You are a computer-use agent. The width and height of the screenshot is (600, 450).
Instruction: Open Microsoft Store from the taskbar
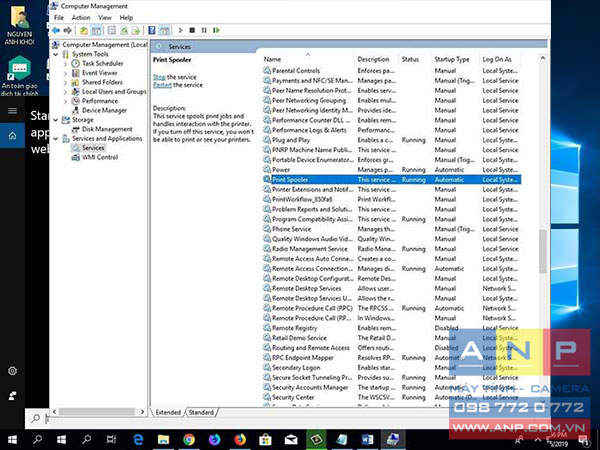coord(265,440)
